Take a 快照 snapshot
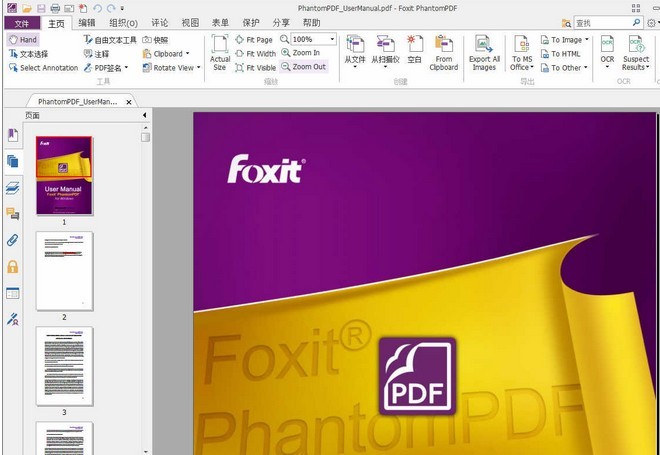The height and width of the screenshot is (455, 660). point(155,40)
